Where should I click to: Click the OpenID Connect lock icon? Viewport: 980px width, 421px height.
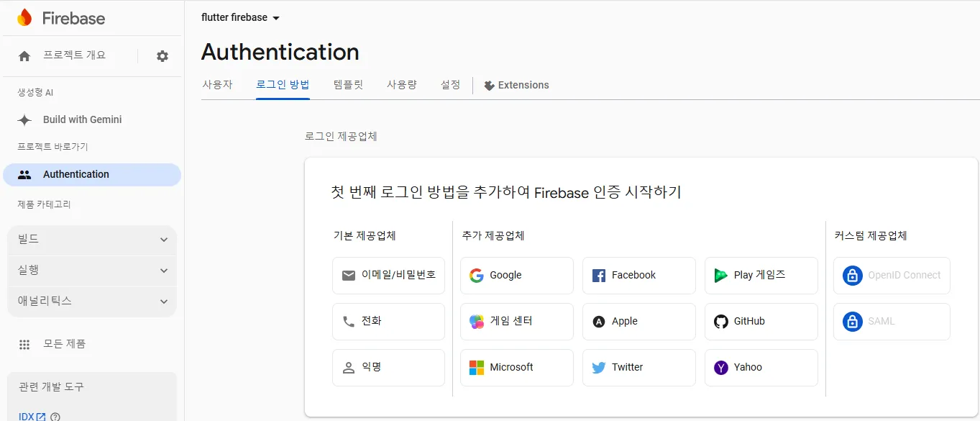pyautogui.click(x=852, y=276)
